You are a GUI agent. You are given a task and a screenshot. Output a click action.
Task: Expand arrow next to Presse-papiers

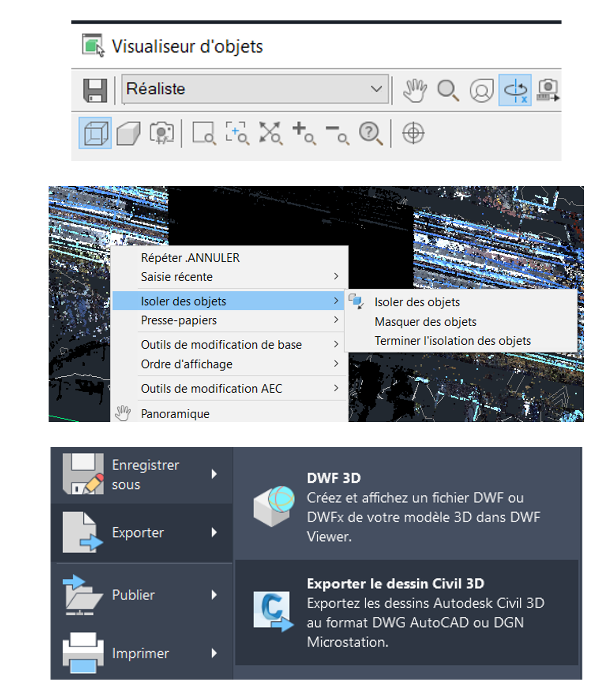point(336,320)
